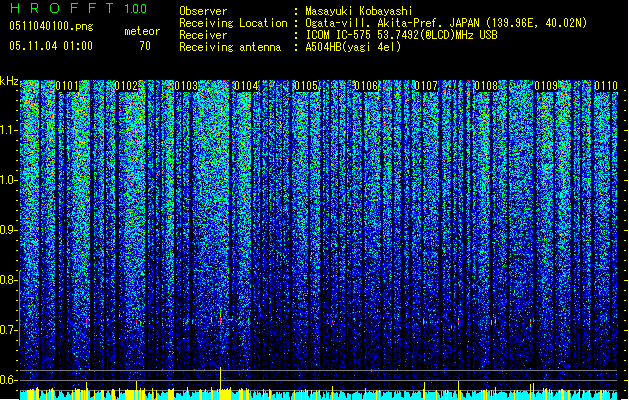629x400 pixels.
Task: Click the 0104 time marker
Action: click(246, 86)
